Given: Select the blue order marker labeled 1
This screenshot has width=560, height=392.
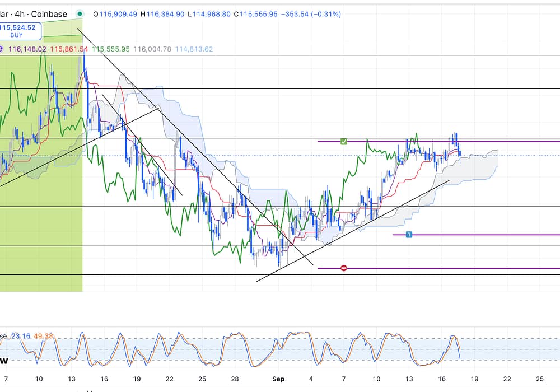Looking at the screenshot, I should [x=409, y=235].
